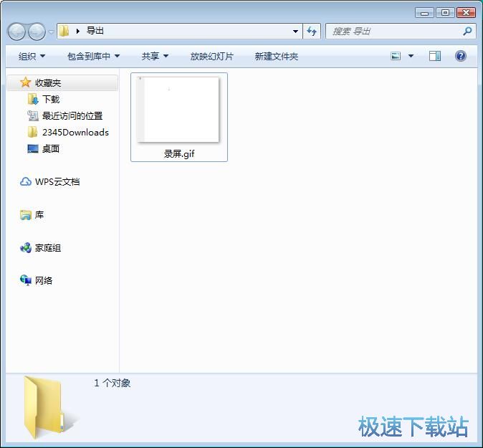Close the 导出 explorer window
483x448 pixels.
(466, 13)
